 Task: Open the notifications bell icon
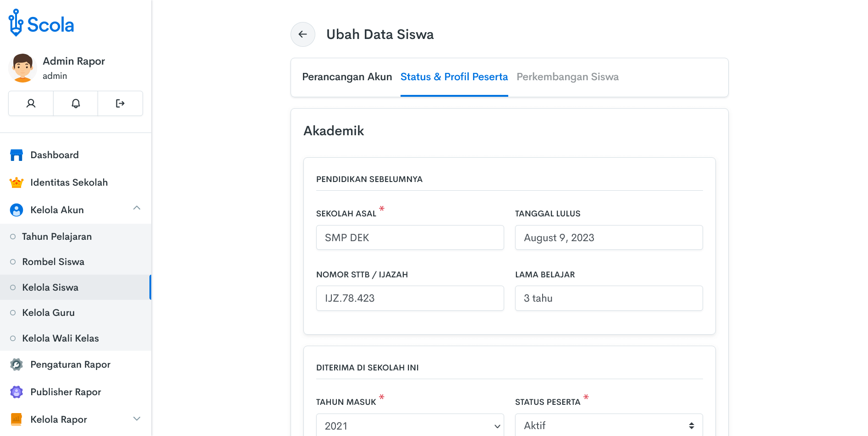click(76, 104)
